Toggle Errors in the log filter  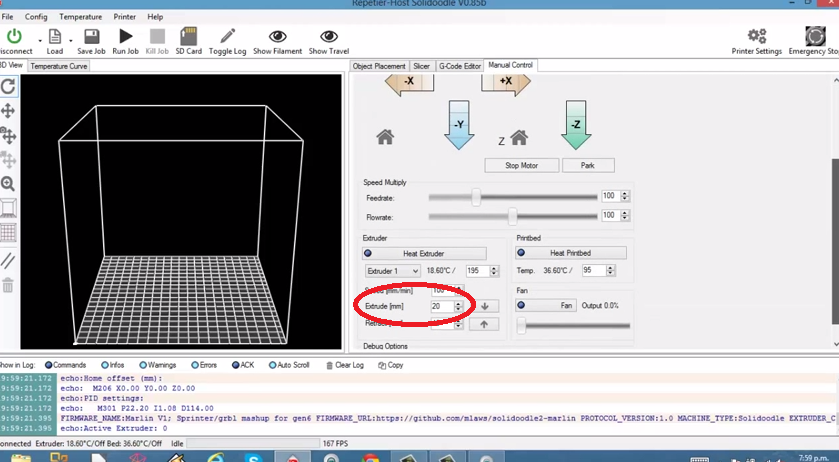coord(204,365)
